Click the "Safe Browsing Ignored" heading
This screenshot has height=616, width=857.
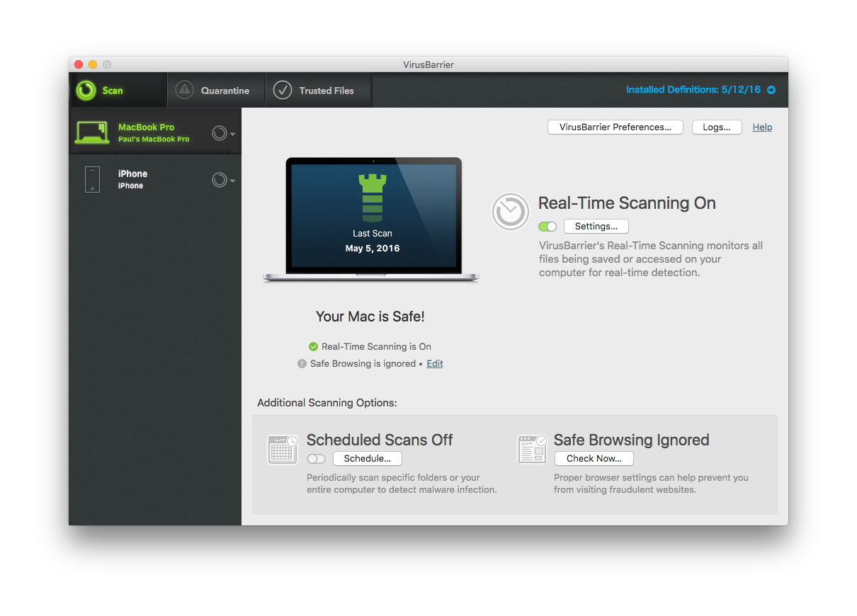point(631,440)
